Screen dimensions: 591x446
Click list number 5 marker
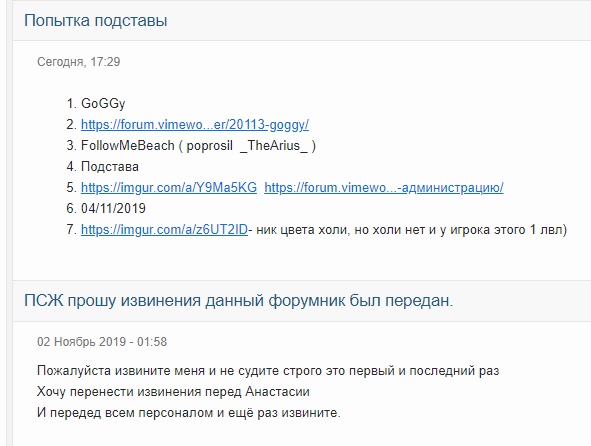(x=72, y=187)
